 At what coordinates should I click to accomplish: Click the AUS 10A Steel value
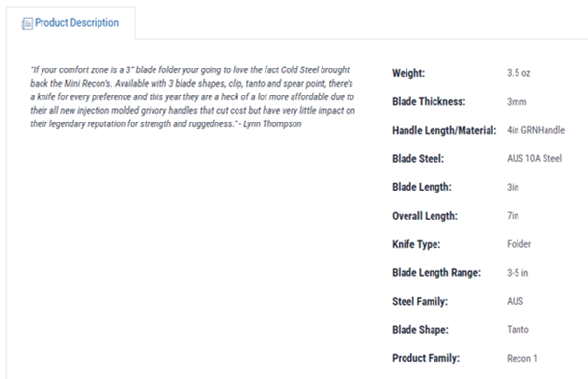pyautogui.click(x=534, y=159)
